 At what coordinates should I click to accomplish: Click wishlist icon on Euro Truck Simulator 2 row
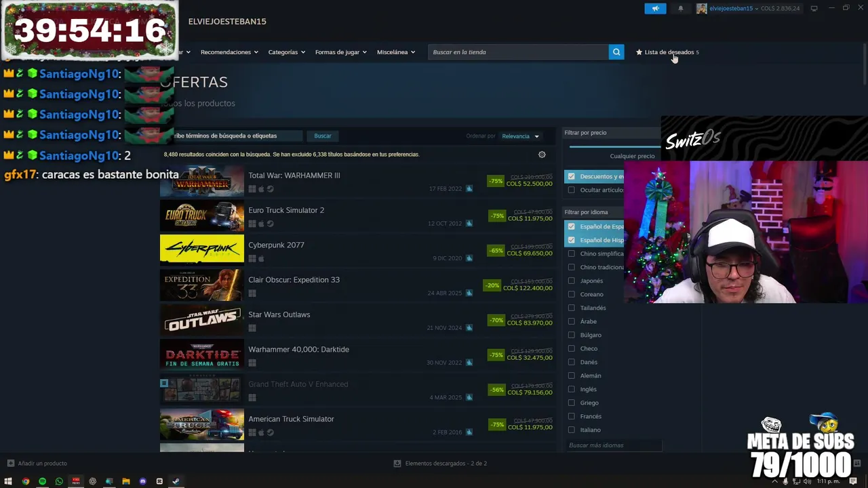point(469,223)
